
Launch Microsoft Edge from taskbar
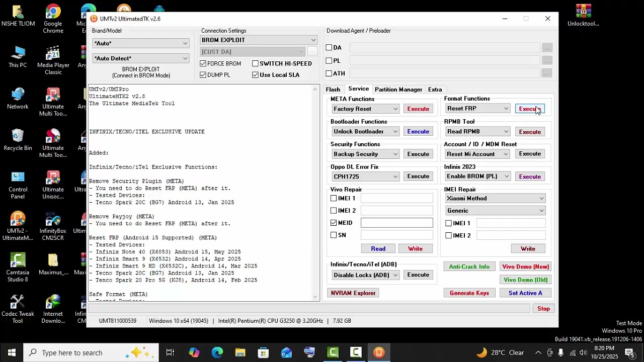[217, 352]
